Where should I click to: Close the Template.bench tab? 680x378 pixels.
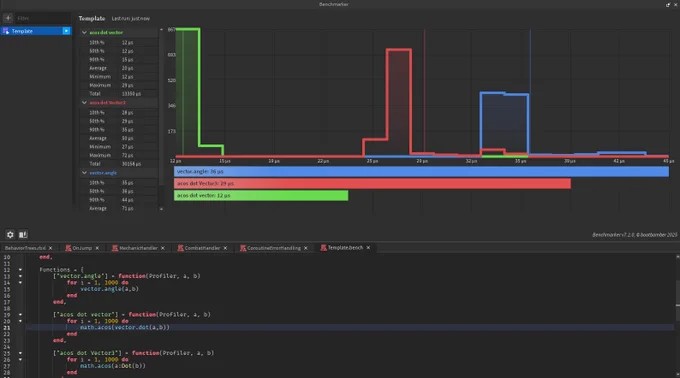pos(368,248)
